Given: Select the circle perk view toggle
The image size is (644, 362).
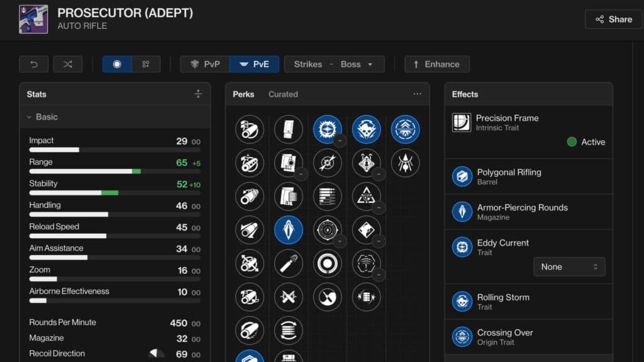Looking at the screenshot, I should pyautogui.click(x=117, y=63).
